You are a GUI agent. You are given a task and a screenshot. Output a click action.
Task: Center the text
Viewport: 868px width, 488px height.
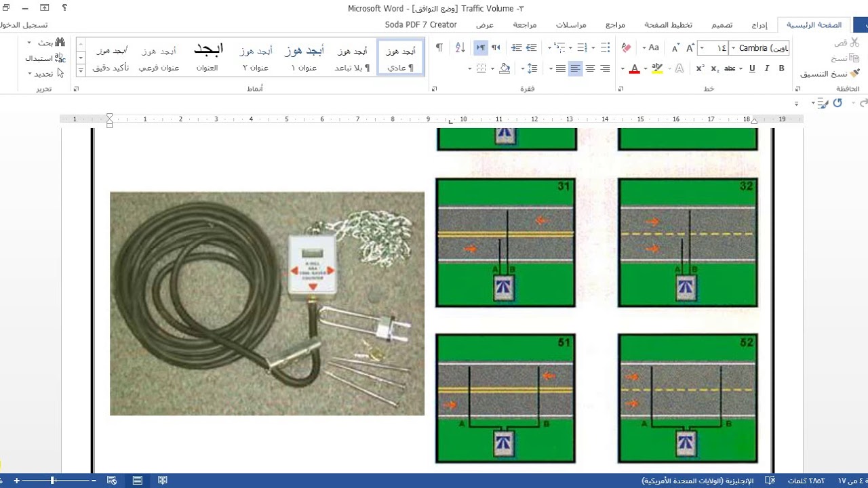pos(590,68)
